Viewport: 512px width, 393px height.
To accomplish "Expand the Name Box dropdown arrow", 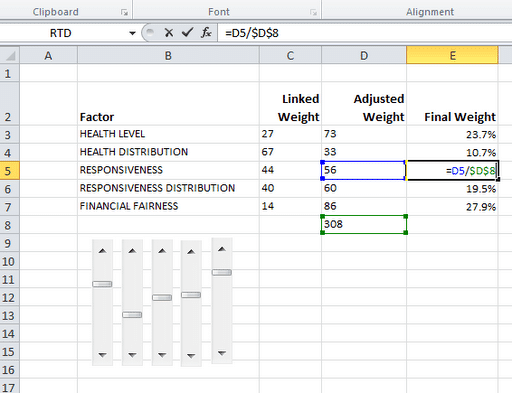I will tap(132, 33).
